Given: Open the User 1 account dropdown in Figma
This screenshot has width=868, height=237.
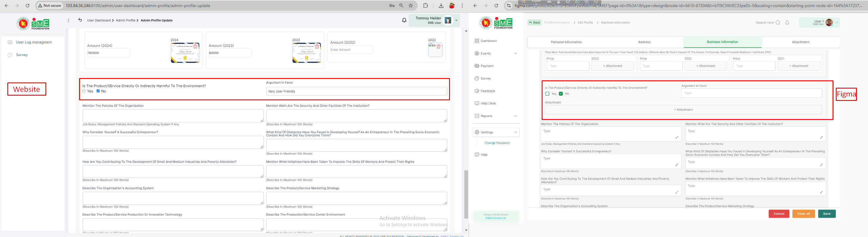Looking at the screenshot, I should pyautogui.click(x=836, y=23).
